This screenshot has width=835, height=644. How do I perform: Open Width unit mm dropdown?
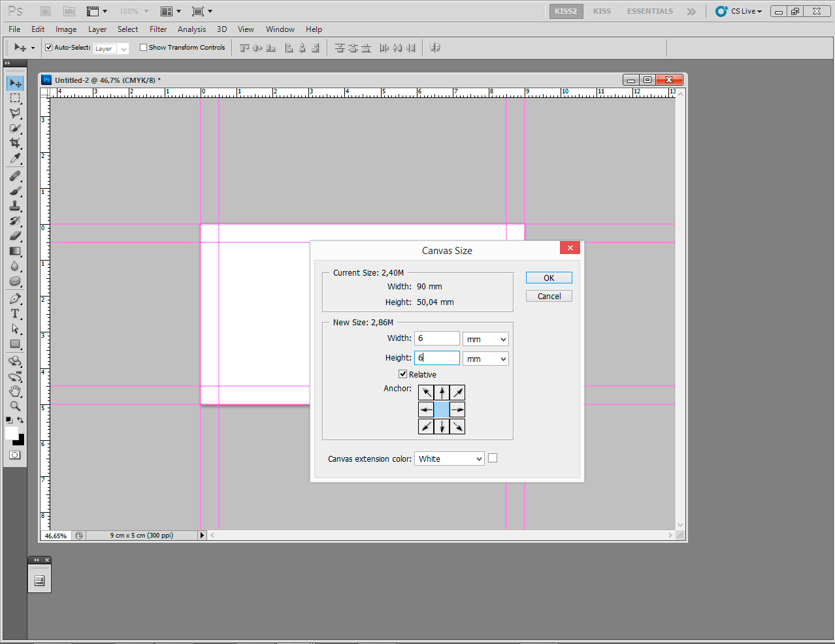(485, 339)
